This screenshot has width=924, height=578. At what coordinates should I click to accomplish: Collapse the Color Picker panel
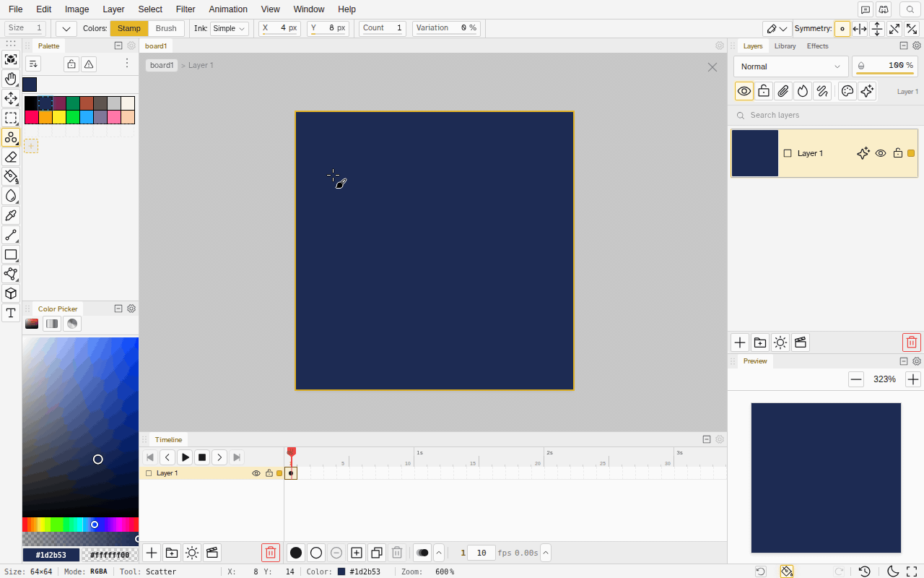point(118,309)
